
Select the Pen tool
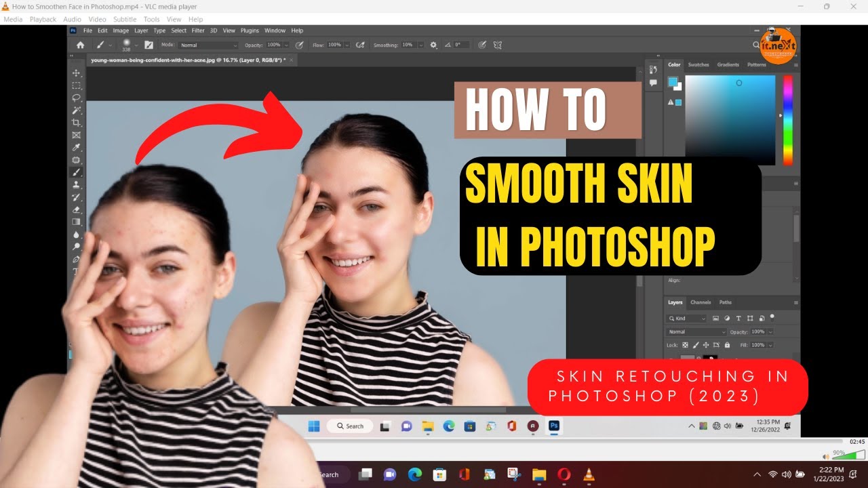[x=76, y=259]
